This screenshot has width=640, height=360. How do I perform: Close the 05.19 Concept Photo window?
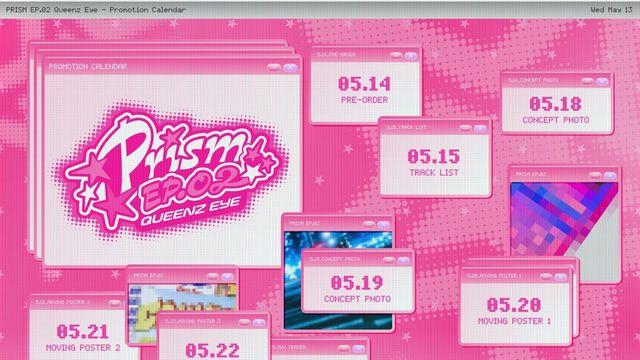click(403, 260)
